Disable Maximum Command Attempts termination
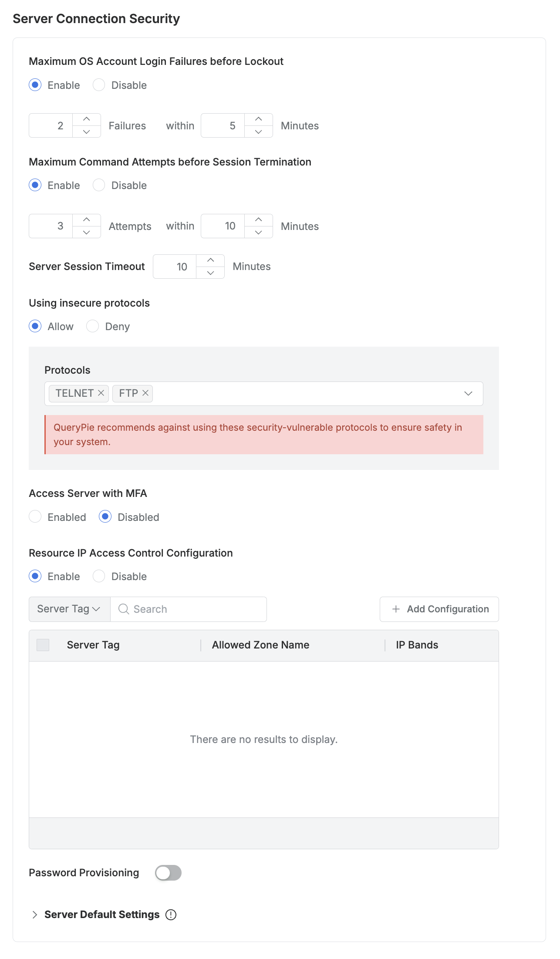Viewport: 560px width, 959px height. [x=99, y=185]
